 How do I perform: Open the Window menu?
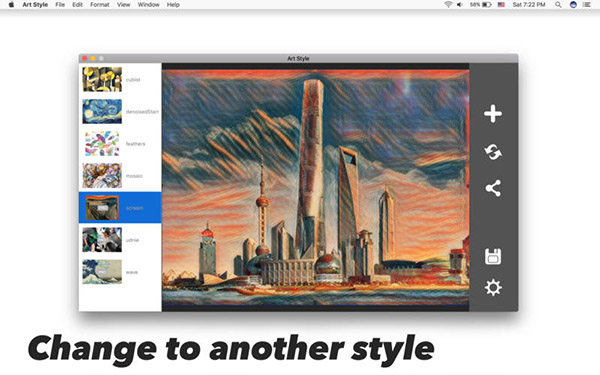pyautogui.click(x=148, y=5)
